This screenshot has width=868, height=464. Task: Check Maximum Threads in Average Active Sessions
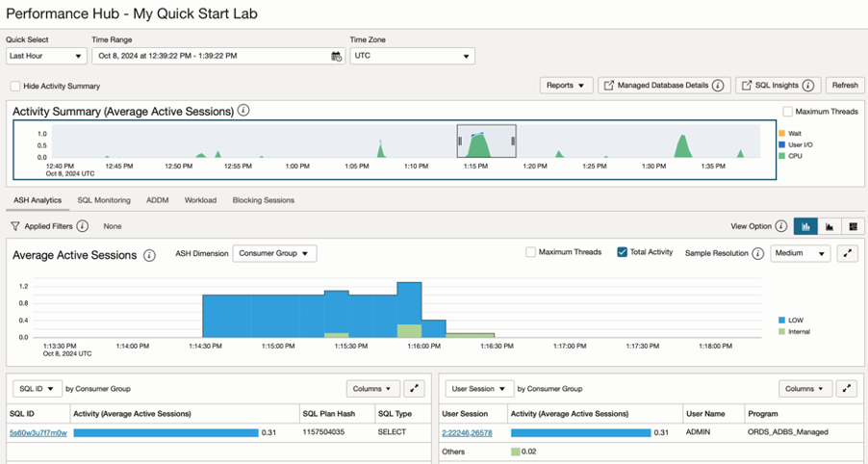click(x=531, y=252)
